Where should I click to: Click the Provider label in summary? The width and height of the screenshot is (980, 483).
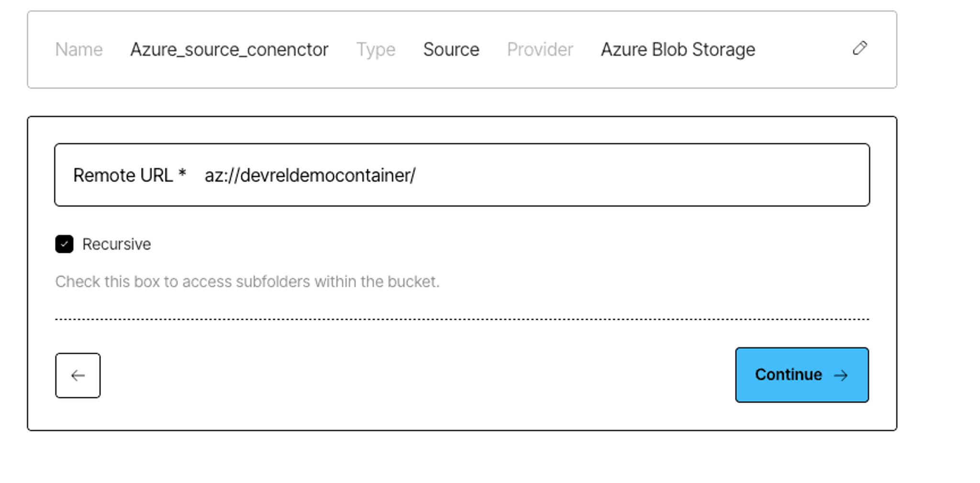(540, 50)
